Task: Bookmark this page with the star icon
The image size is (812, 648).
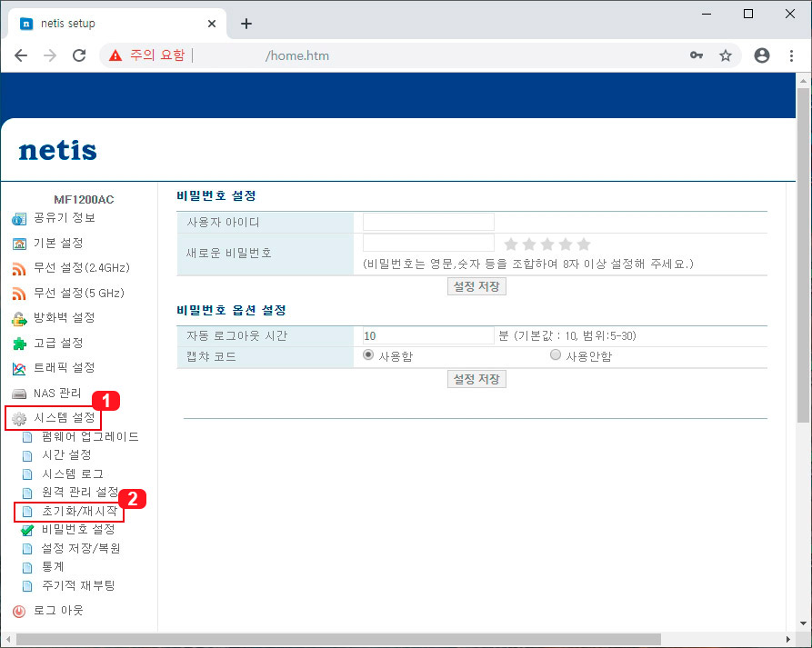Action: point(726,55)
